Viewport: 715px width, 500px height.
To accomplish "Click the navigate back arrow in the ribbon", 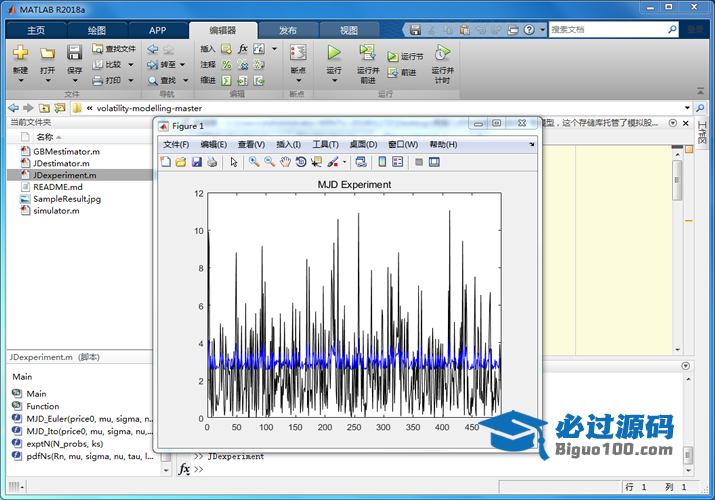I will [x=153, y=49].
